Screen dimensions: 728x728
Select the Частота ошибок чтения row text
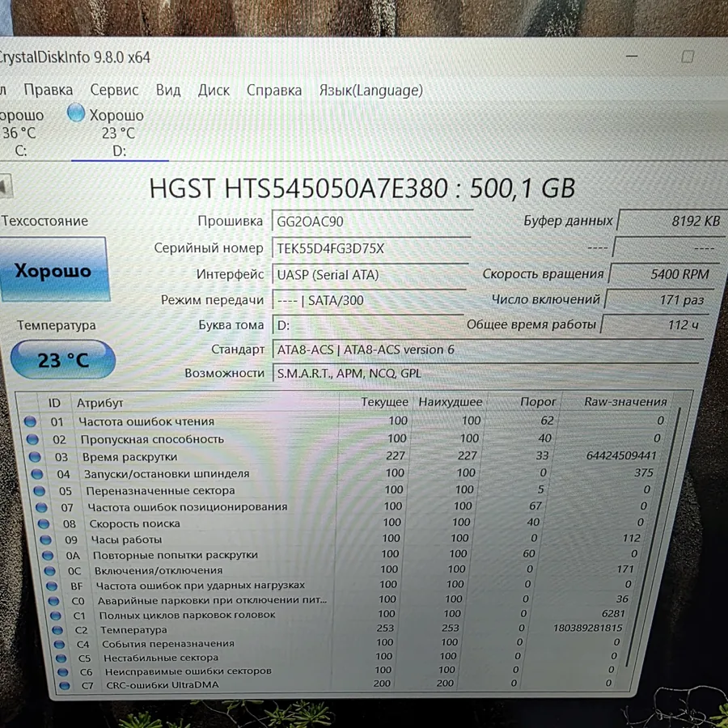click(146, 421)
